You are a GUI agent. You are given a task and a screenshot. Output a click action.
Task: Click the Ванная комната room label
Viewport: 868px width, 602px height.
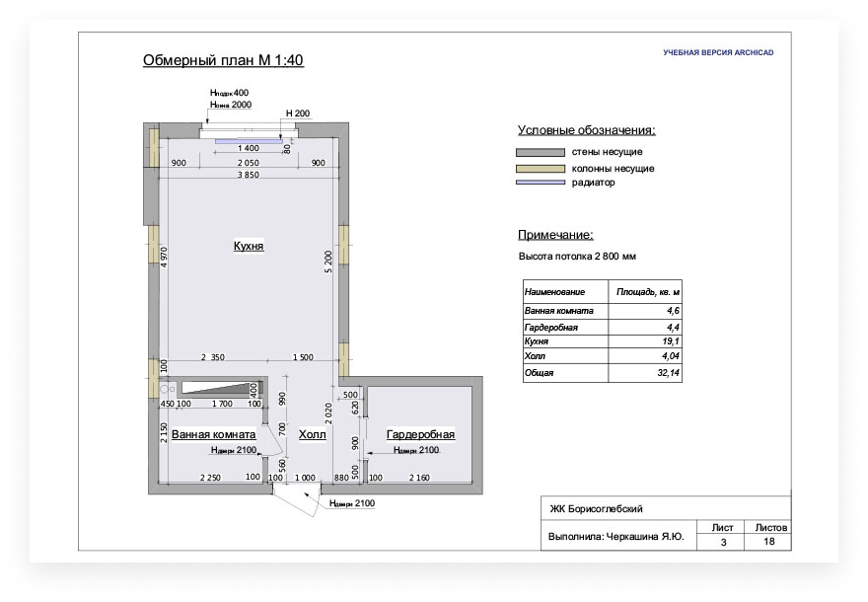[213, 434]
